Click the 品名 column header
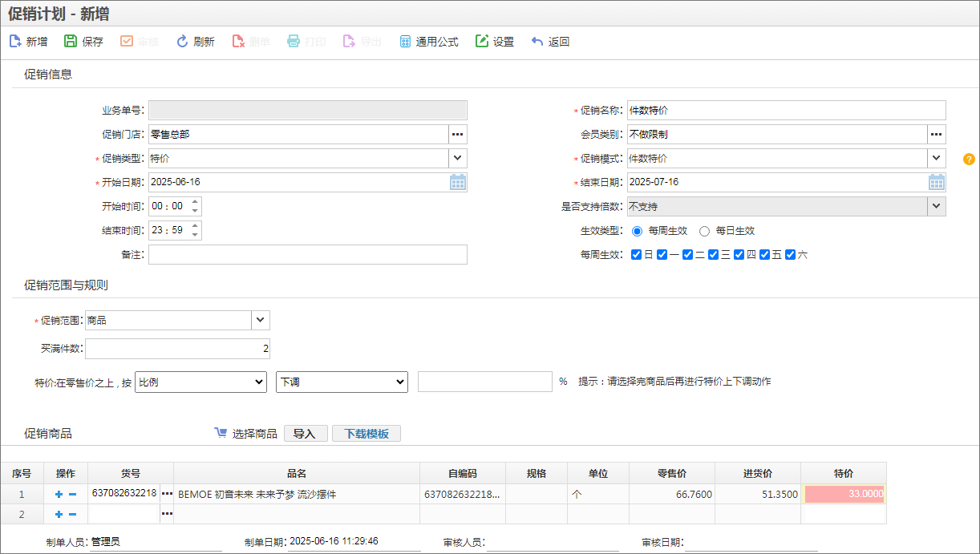 [297, 473]
